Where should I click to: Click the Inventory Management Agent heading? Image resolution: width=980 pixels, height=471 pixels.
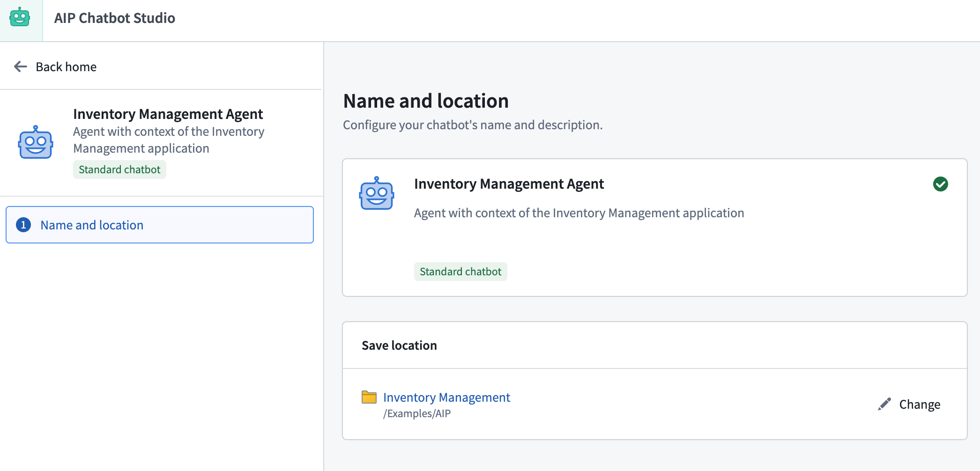(x=509, y=184)
